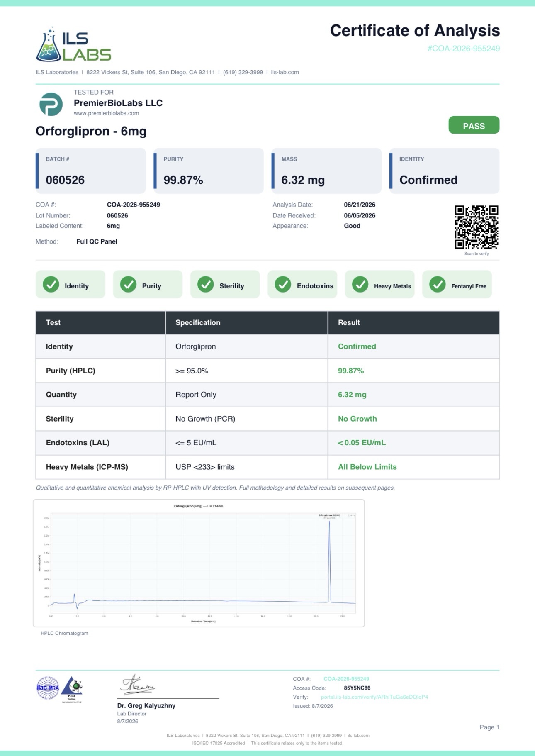
Task: Click the Method value Full QC Panel
Action: pyautogui.click(x=97, y=241)
